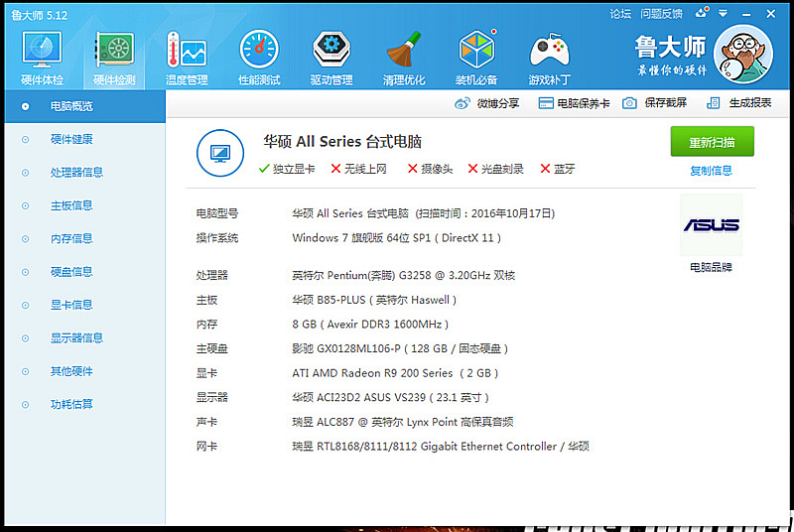
Task: Open 装机必备 cube icon
Action: coord(476,49)
